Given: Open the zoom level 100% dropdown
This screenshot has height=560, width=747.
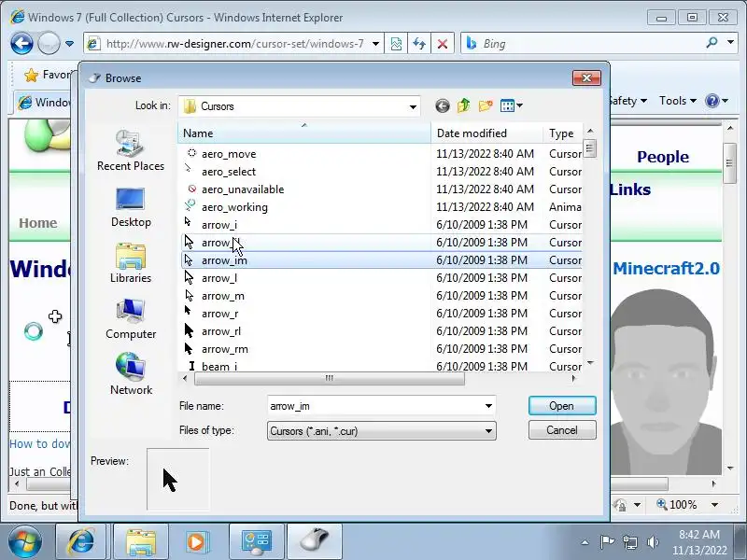Looking at the screenshot, I should pyautogui.click(x=714, y=505).
